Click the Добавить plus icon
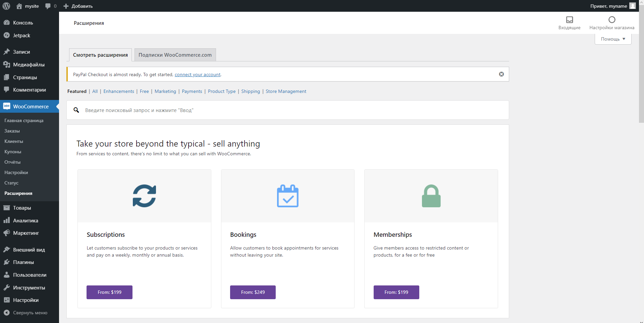This screenshot has height=323, width=644. pyautogui.click(x=66, y=6)
